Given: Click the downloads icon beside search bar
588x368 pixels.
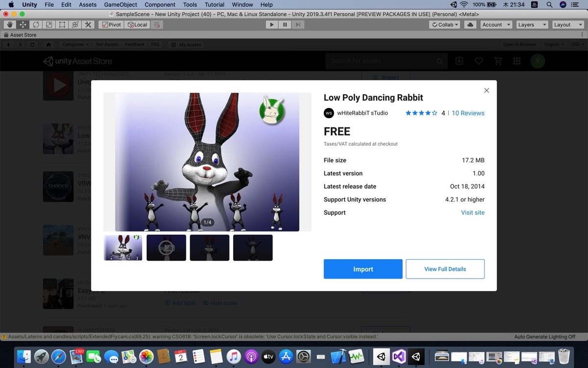Looking at the screenshot, I should (459, 61).
